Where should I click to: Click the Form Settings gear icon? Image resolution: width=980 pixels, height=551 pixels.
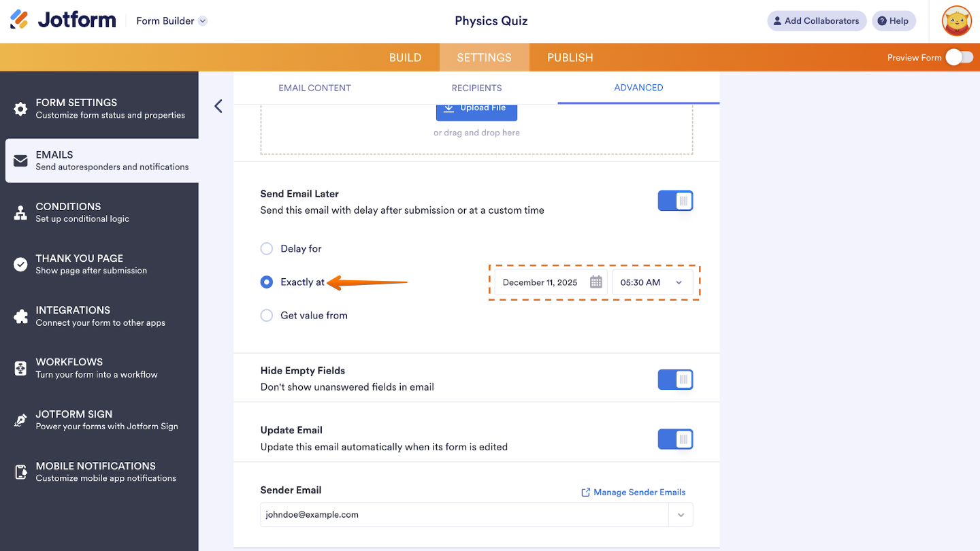[x=21, y=109]
